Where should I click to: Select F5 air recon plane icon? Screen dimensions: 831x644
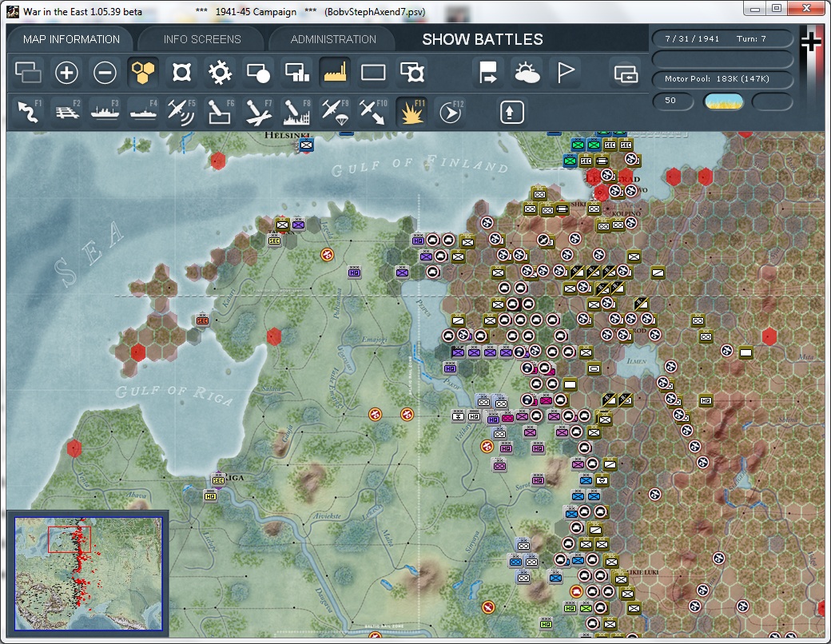[181, 111]
